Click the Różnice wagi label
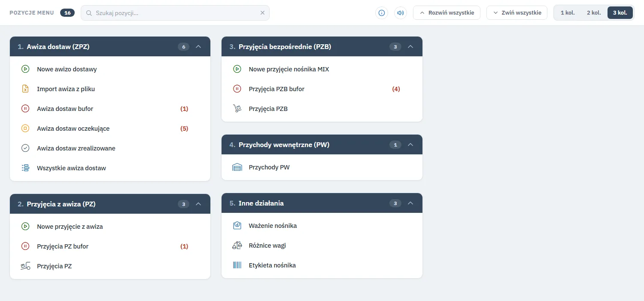 [267, 246]
